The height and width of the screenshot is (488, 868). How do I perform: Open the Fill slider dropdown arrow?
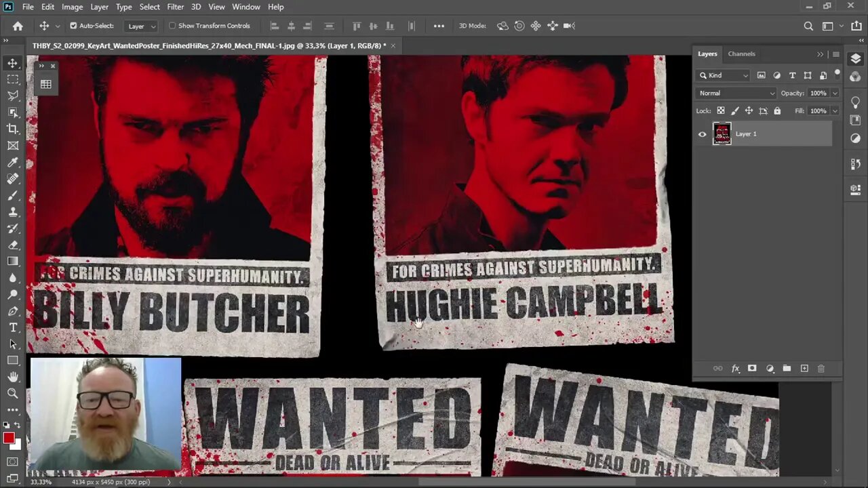835,110
